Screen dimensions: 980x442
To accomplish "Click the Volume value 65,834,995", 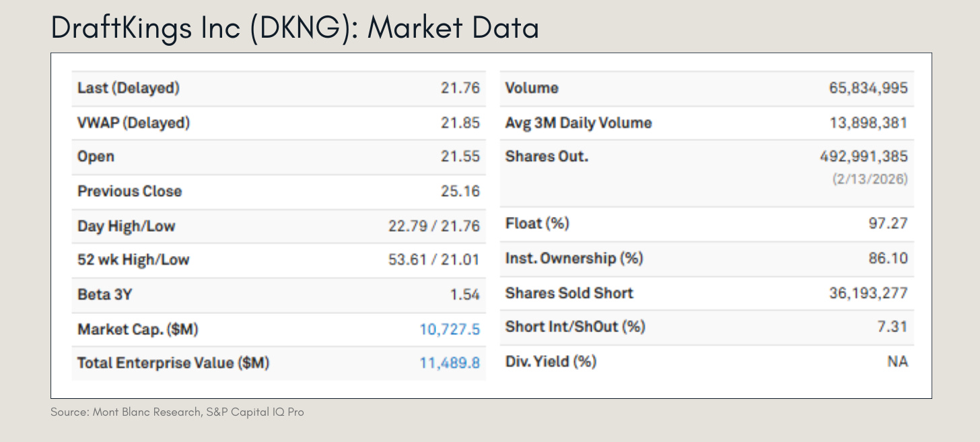I will (868, 88).
